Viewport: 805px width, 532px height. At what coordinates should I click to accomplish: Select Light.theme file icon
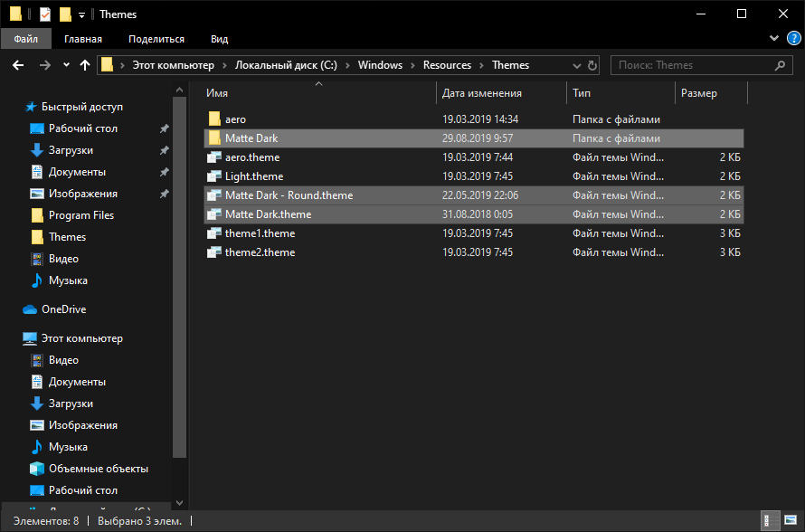214,176
